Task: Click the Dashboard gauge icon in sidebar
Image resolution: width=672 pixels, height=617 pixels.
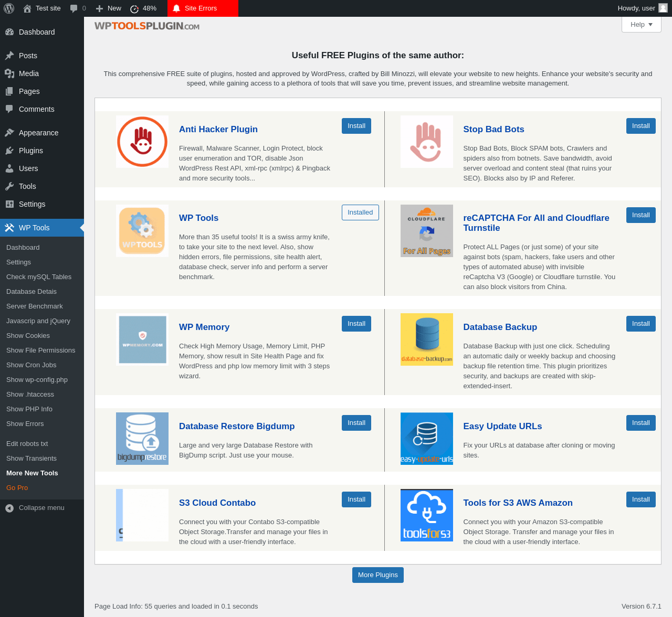Action: click(x=9, y=32)
